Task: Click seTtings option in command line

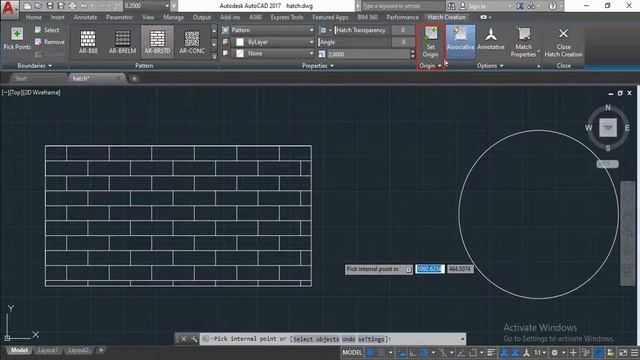Action: (x=371, y=339)
